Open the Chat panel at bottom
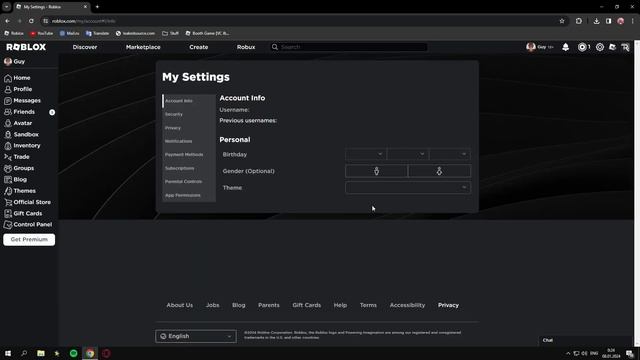Screen dimensions: 640x360 click(586, 340)
